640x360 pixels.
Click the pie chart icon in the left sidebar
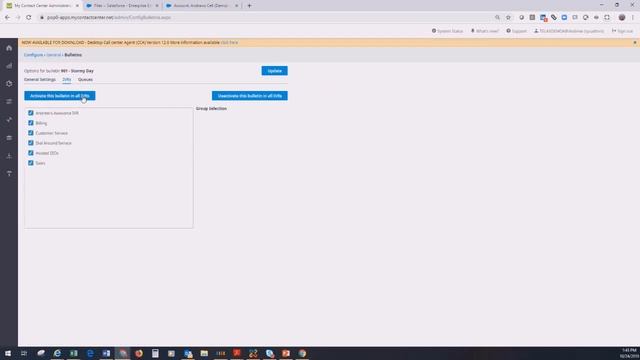9,84
